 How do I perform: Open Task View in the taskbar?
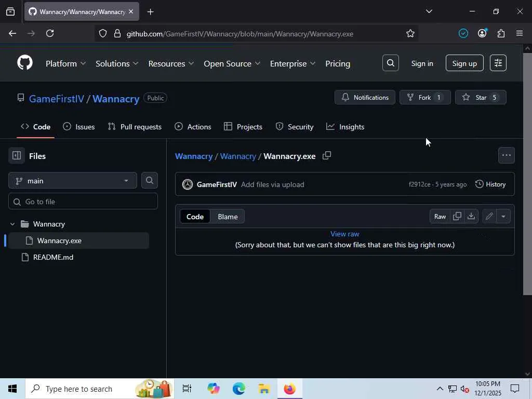tap(187, 389)
